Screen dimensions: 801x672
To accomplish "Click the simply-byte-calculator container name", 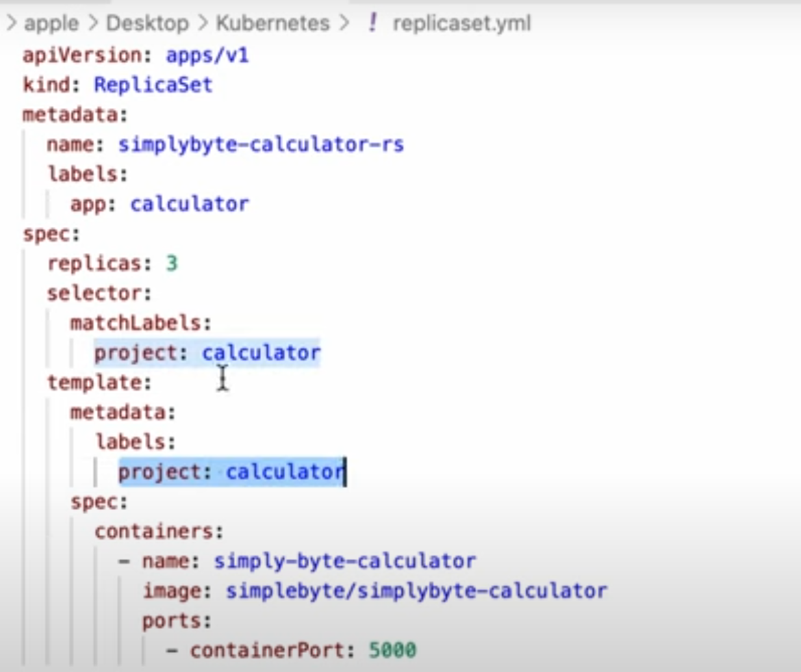I will [x=344, y=561].
